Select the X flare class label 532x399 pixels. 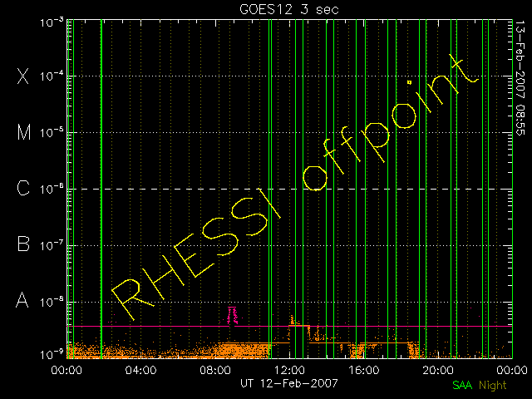[23, 76]
